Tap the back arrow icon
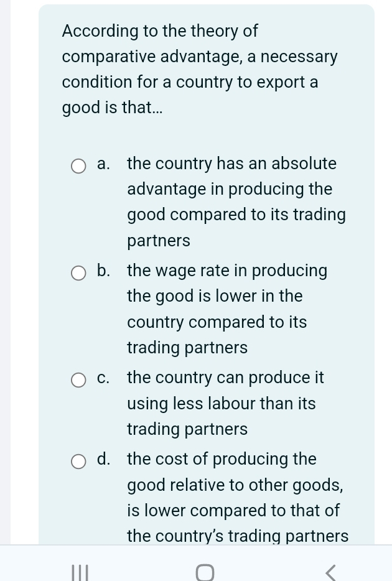 (x=330, y=572)
